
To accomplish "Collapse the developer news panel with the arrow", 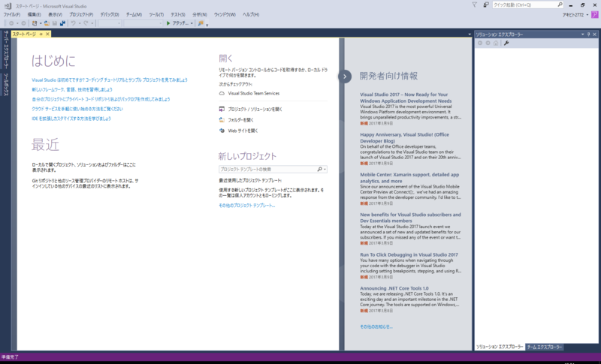I will click(345, 77).
